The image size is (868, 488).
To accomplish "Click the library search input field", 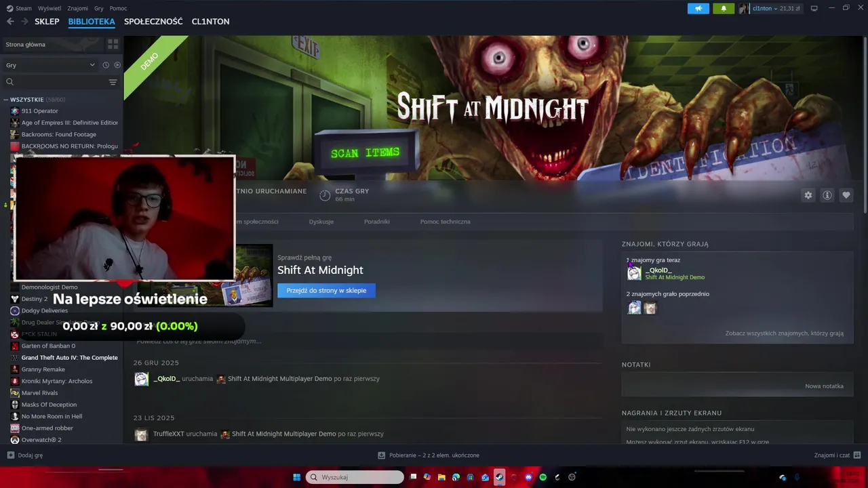I will point(61,82).
